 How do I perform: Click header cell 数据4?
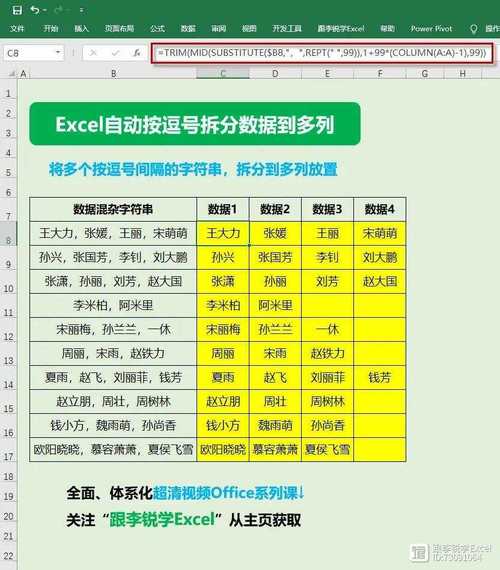tap(380, 209)
